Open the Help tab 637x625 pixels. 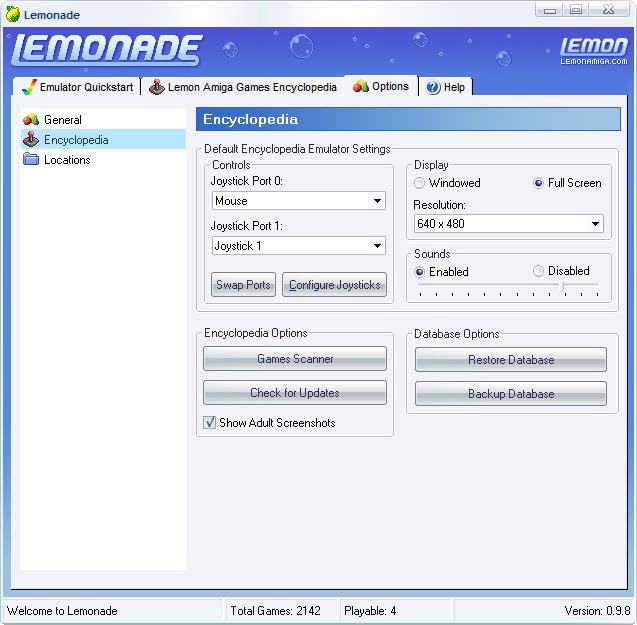pyautogui.click(x=446, y=87)
